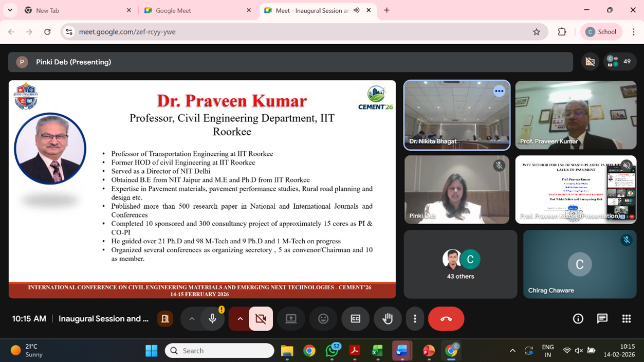
Task: Open the School profile button
Action: coord(601,32)
